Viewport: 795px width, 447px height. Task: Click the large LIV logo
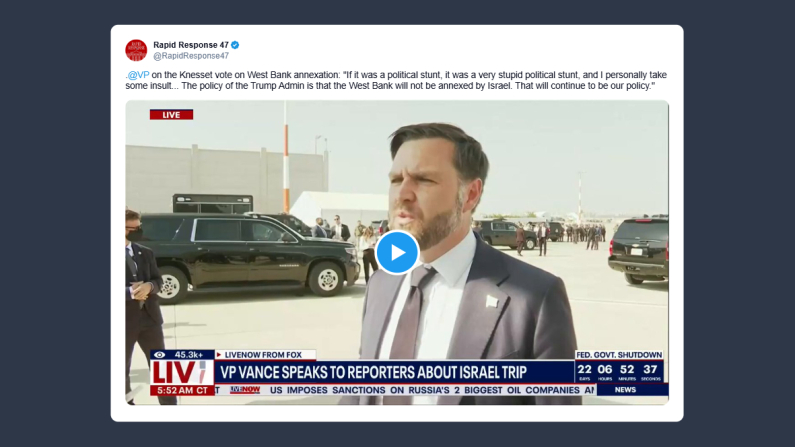tap(182, 372)
